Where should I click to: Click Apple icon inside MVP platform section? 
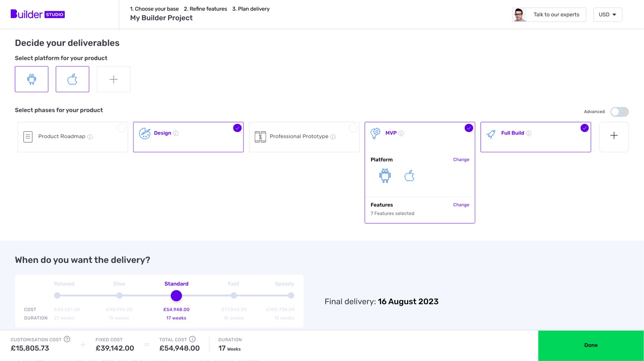409,176
